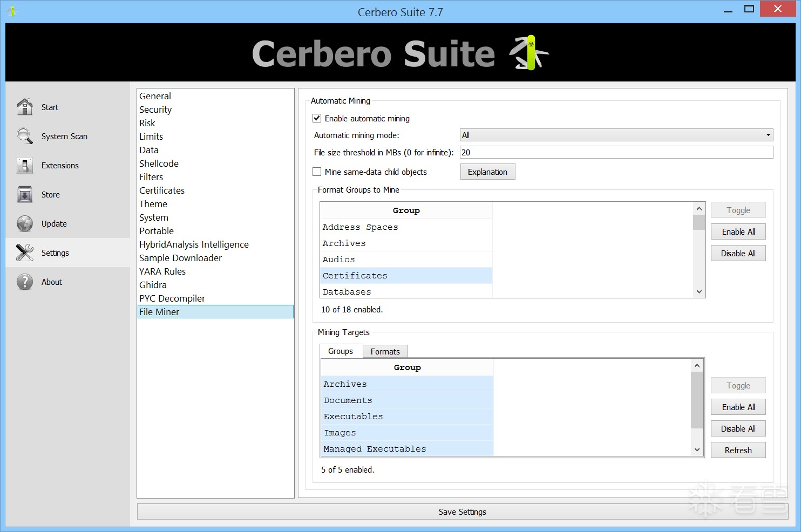This screenshot has width=801, height=532.
Task: Click the Start home icon
Action: pyautogui.click(x=25, y=107)
